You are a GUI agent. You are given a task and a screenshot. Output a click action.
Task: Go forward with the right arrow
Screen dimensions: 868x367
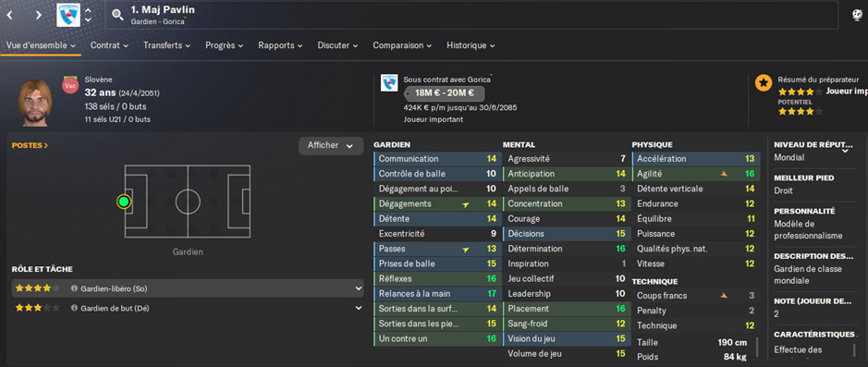pyautogui.click(x=38, y=15)
